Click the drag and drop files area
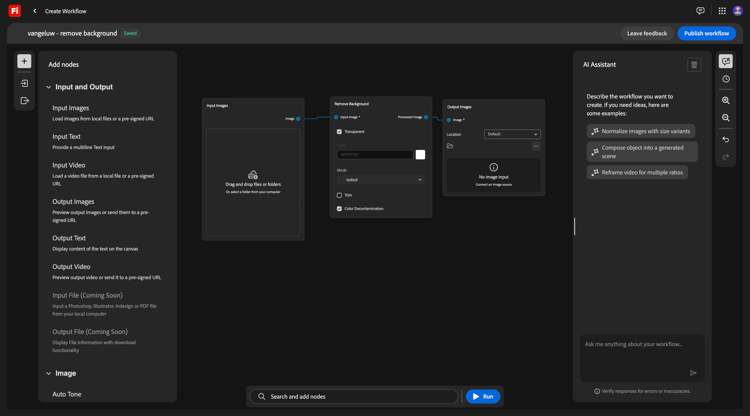 (253, 182)
